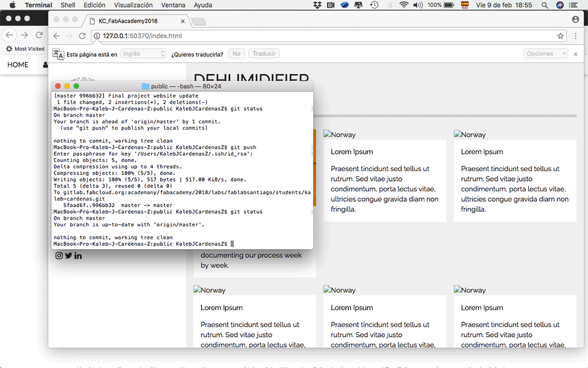Click the DEHUMIDIFIER heading
Screen dimensions: 588x368
tap(251, 76)
